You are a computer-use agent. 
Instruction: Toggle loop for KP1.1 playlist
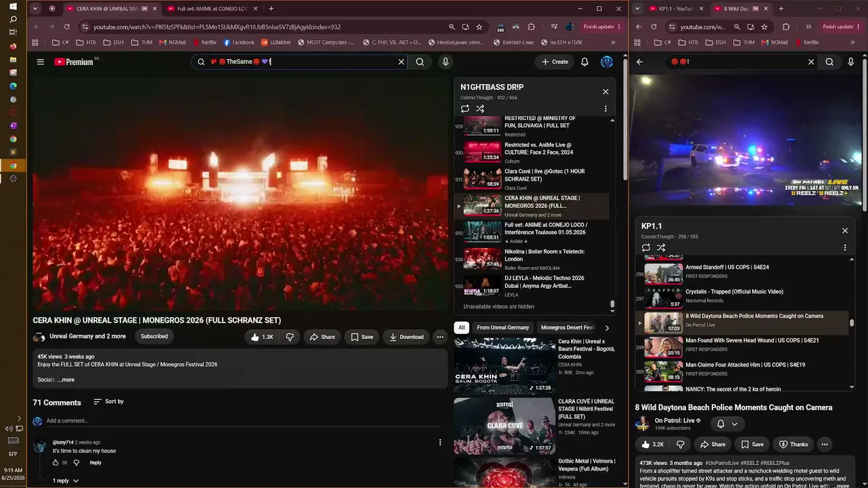[646, 247]
